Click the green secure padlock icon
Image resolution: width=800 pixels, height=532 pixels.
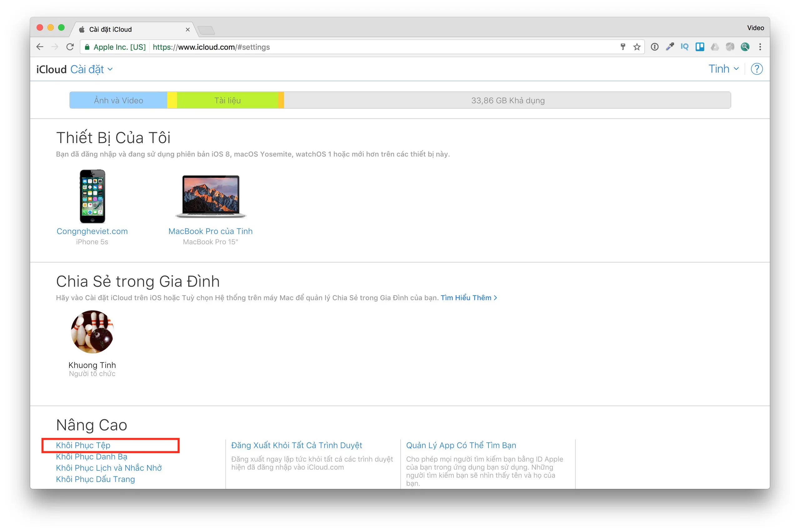tap(87, 47)
